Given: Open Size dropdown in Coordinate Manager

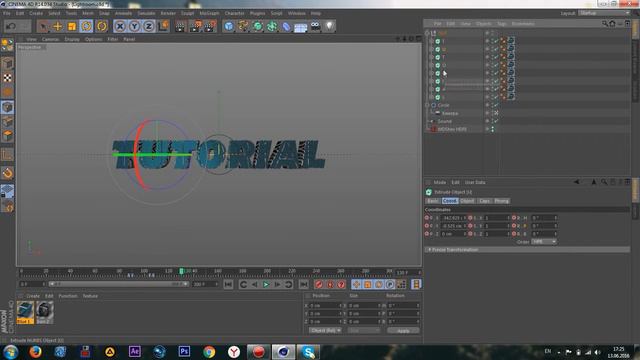Looking at the screenshot, I should (x=363, y=330).
